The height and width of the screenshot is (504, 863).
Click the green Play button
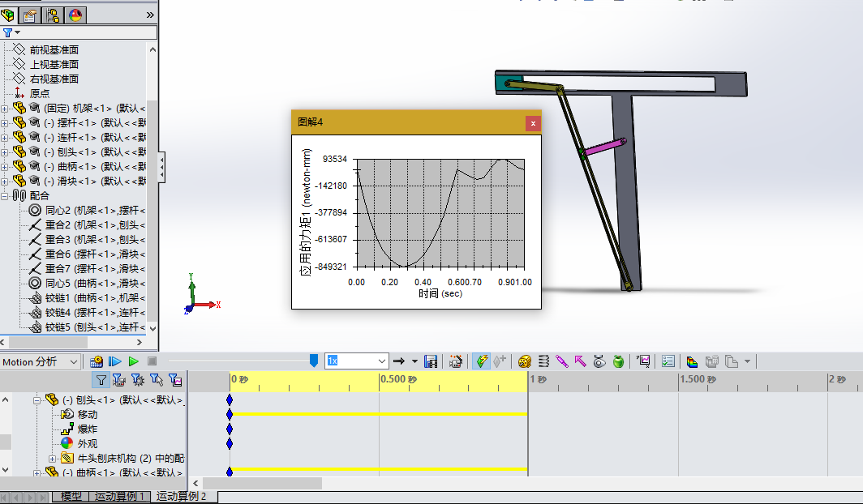[x=133, y=361]
